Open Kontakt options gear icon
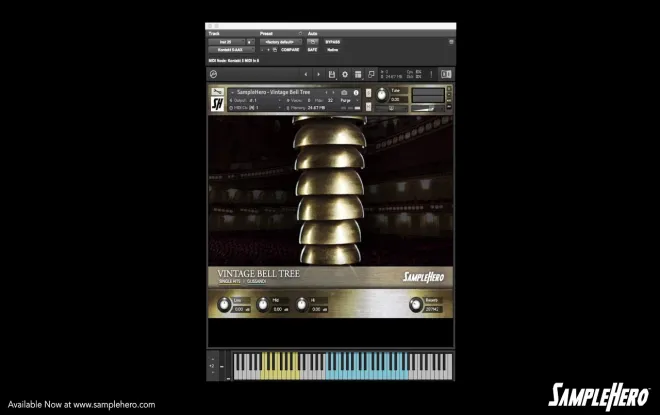The image size is (660, 415). pos(345,74)
